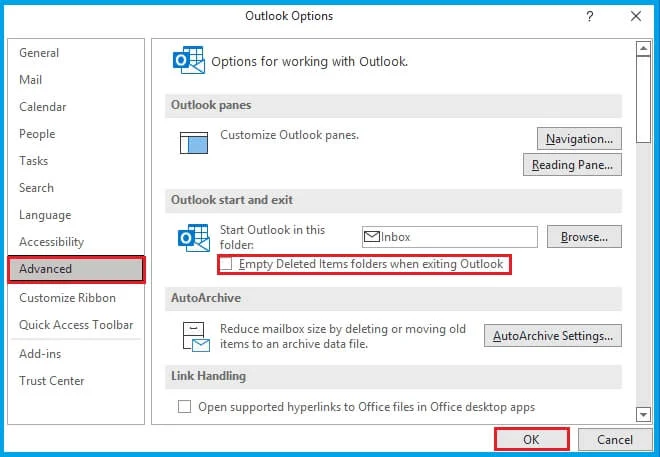
Task: Click the Outlook start and exit header
Action: point(393,200)
